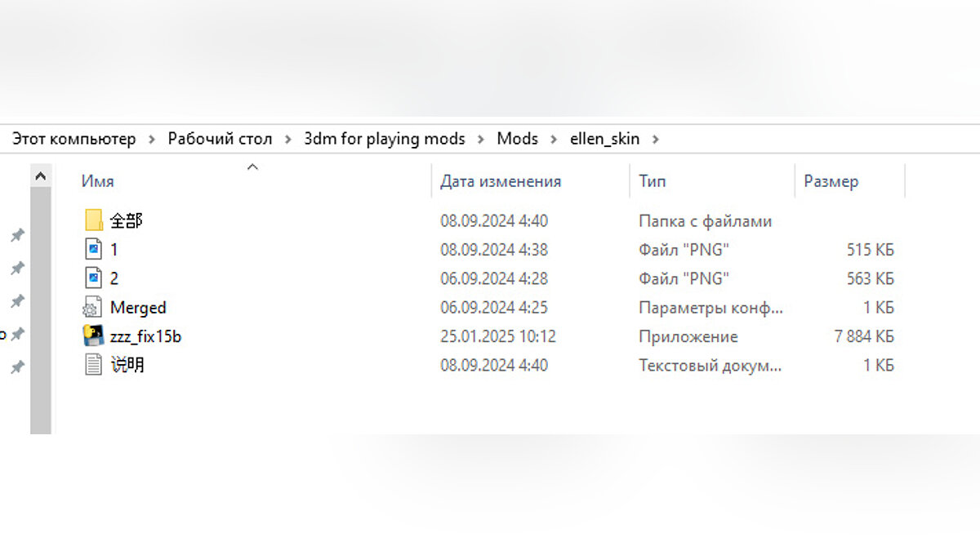Image resolution: width=980 pixels, height=551 pixels.
Task: Click the topmost pin icon in sidebar
Action: 16,236
